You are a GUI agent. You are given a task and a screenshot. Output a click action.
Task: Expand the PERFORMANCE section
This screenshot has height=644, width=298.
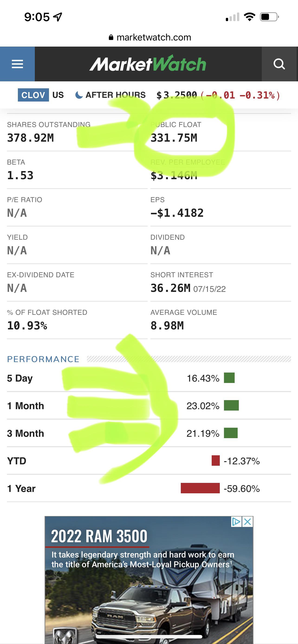point(43,359)
